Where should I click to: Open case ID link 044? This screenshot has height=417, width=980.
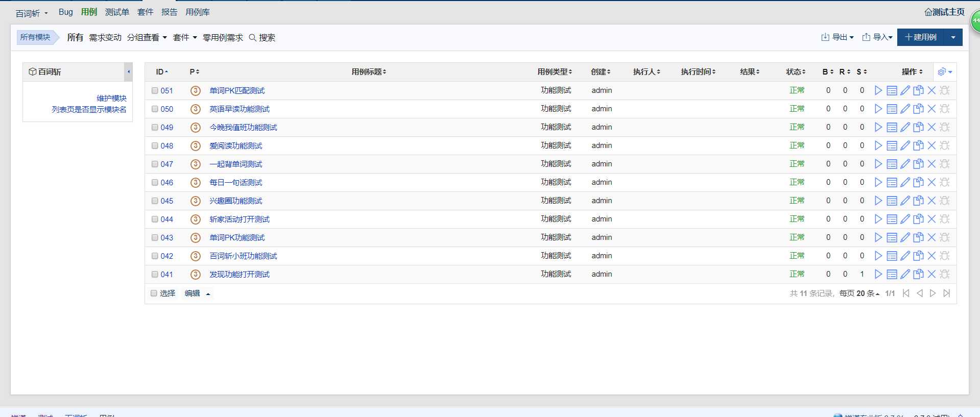[167, 219]
